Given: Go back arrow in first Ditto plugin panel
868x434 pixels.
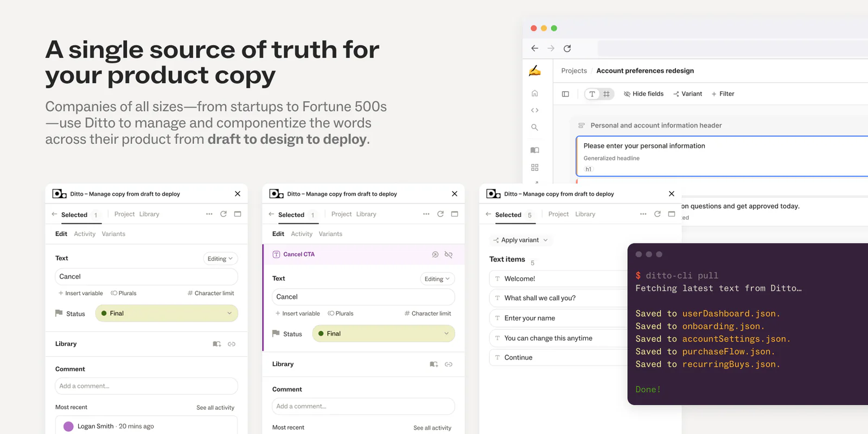Looking at the screenshot, I should [x=54, y=214].
